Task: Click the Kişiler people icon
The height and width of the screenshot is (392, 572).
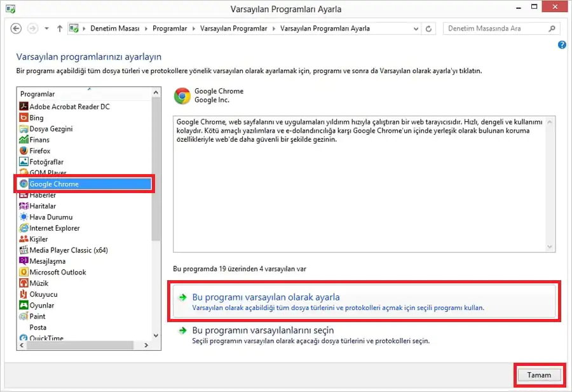Action: coord(24,239)
